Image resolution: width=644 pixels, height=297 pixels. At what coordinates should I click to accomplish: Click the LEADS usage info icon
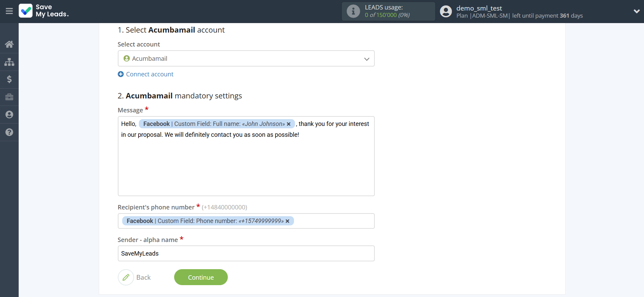353,11
